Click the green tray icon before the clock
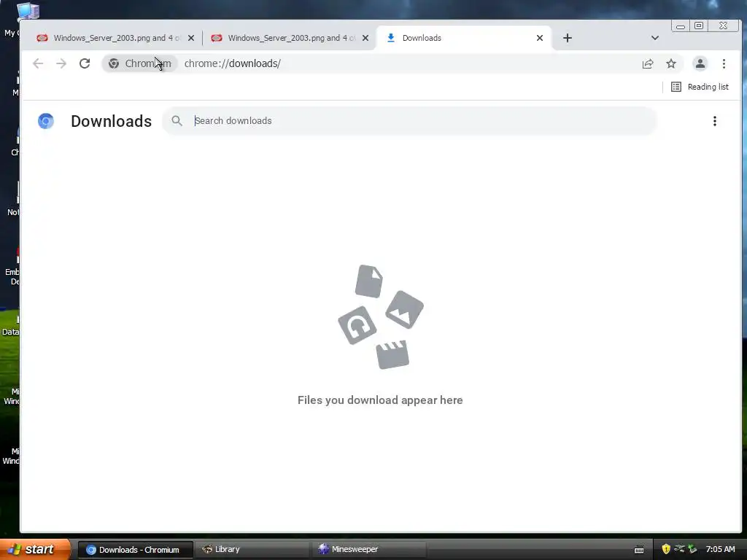This screenshot has height=560, width=747. (692, 549)
